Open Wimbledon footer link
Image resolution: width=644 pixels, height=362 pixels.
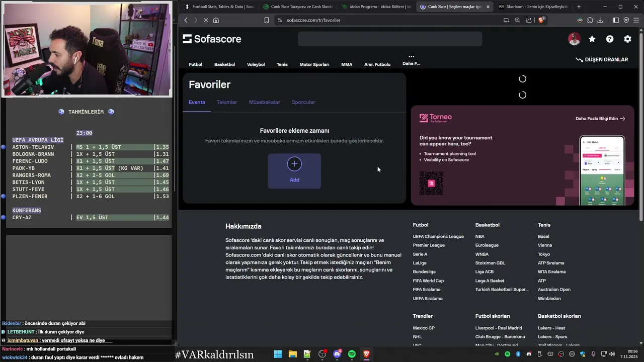click(549, 299)
